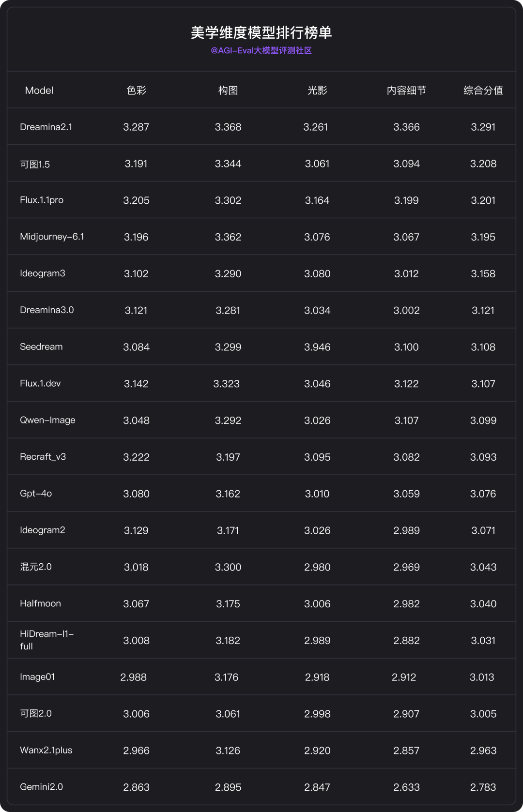Open the @AGI-Eval大模型评测社区 link
The height and width of the screenshot is (812, 523).
tap(261, 51)
